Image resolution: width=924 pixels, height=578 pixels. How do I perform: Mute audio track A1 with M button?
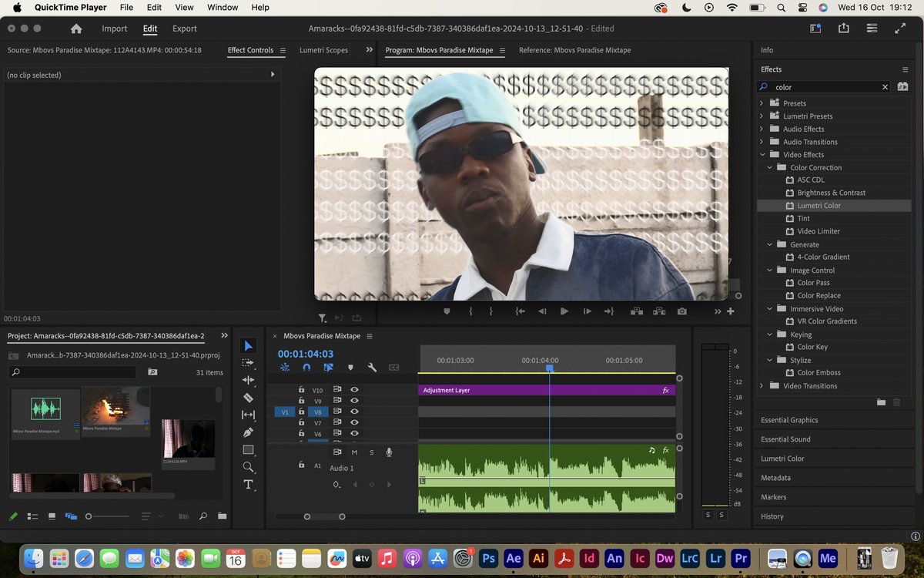(355, 452)
